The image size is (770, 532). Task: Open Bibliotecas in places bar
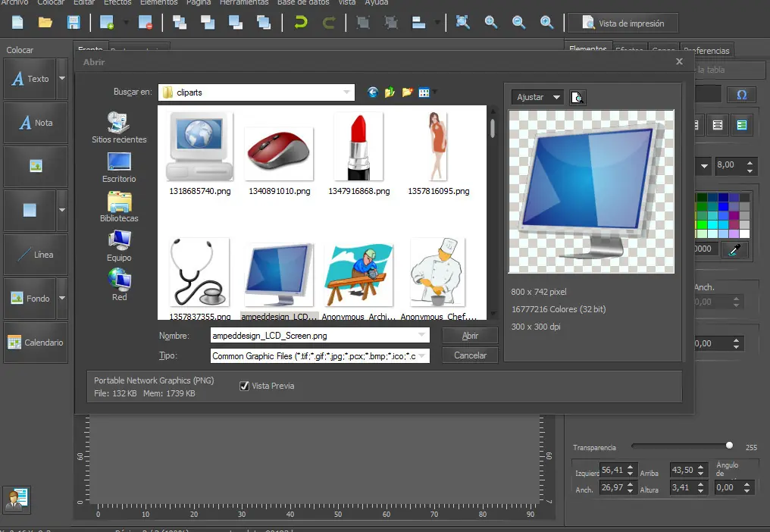119,206
